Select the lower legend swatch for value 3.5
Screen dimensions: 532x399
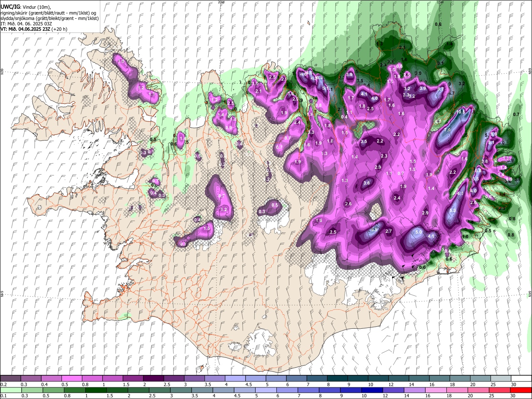coord(202,390)
